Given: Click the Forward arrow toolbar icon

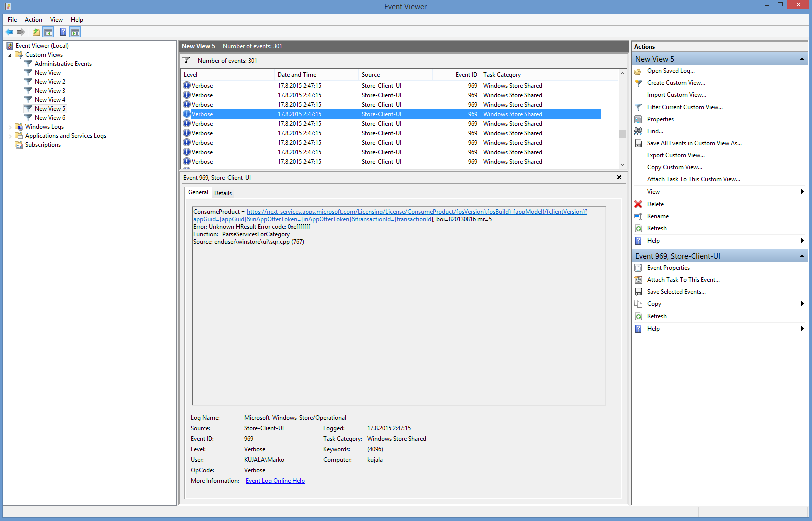Looking at the screenshot, I should [x=21, y=32].
